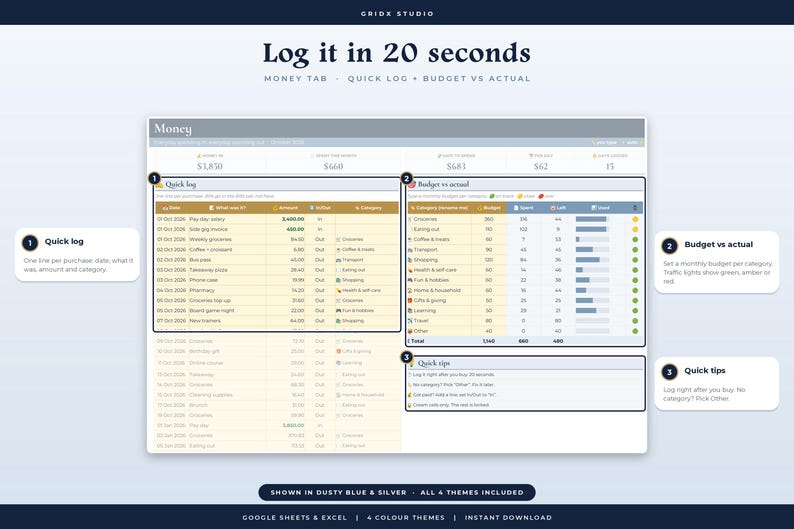Select the Pay day: salary cell
The width and height of the screenshot is (794, 529).
pos(207,219)
